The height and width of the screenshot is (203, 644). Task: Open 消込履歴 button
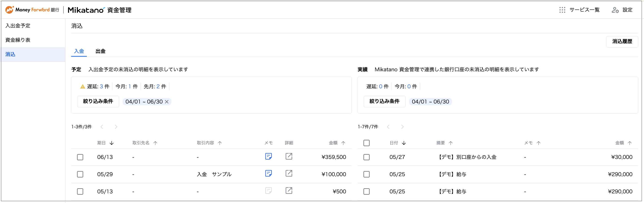coord(622,41)
